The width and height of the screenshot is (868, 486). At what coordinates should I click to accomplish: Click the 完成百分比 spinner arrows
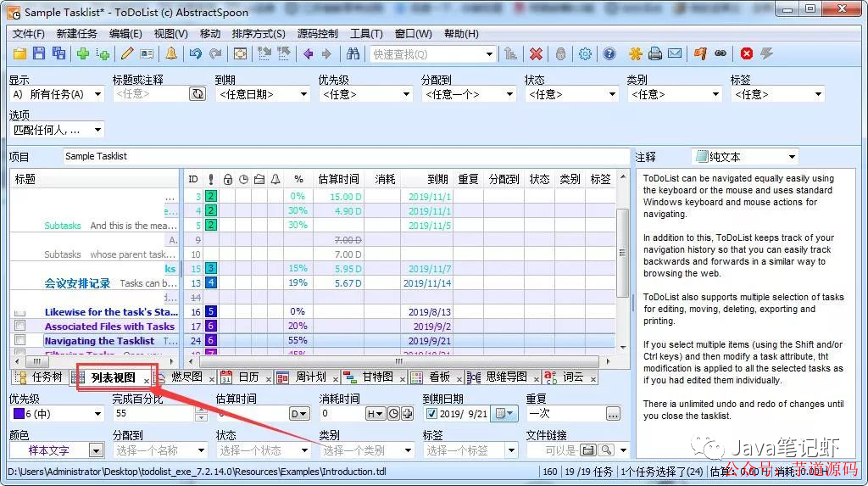201,413
